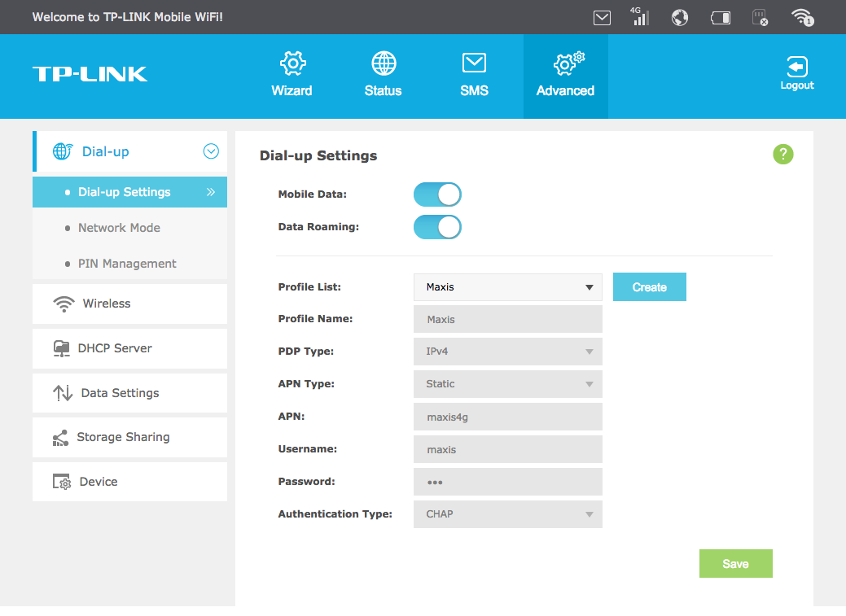
Task: Open the PDP Type dropdown
Action: 507,352
